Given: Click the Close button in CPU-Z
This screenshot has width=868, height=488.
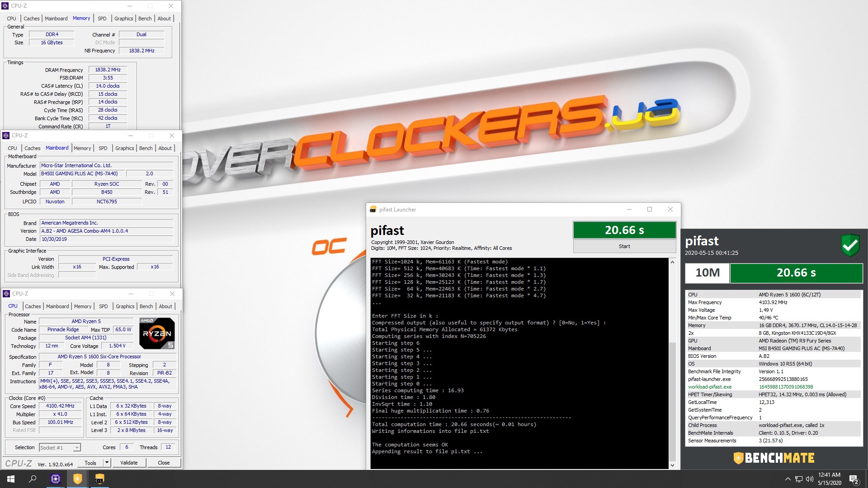Looking at the screenshot, I should pyautogui.click(x=164, y=463).
